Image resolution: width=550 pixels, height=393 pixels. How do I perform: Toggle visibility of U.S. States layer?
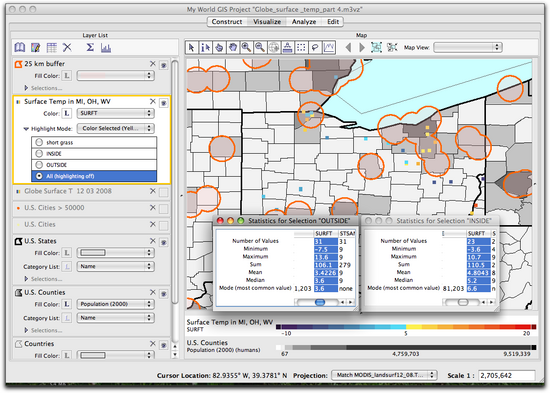(x=163, y=242)
